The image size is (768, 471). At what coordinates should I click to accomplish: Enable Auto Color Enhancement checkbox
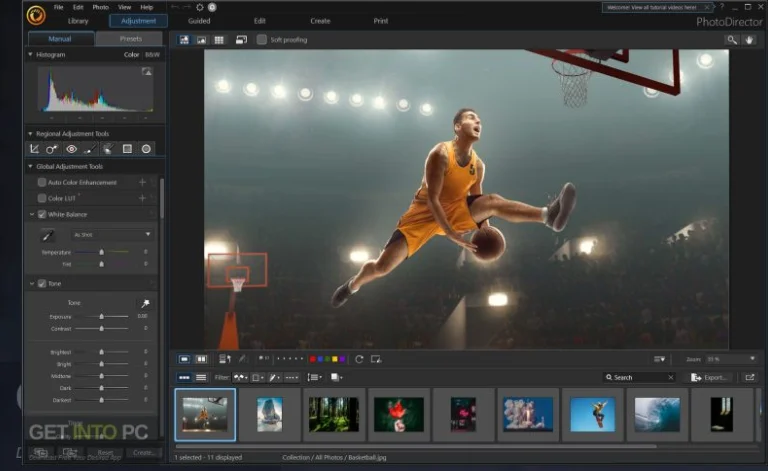tap(42, 182)
